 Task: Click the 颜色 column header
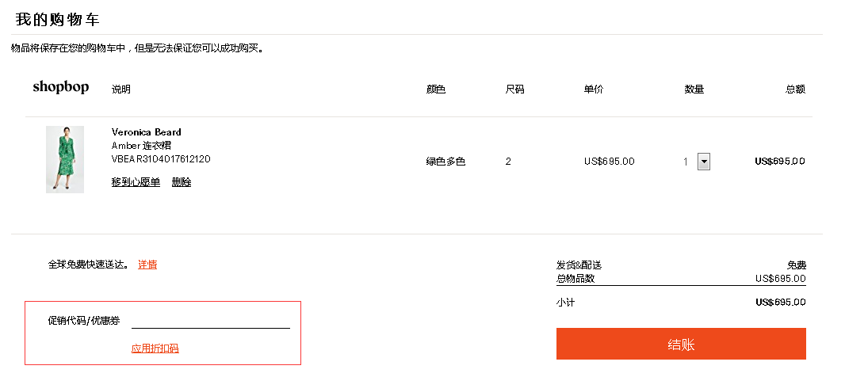[436, 89]
